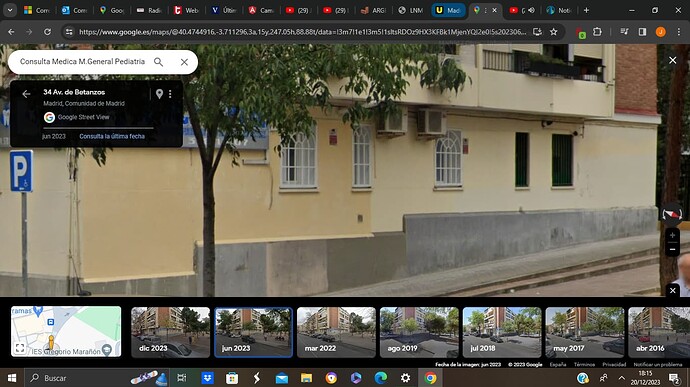This screenshot has height=387, width=690.
Task: Go back with browser back arrow
Action: (11, 32)
